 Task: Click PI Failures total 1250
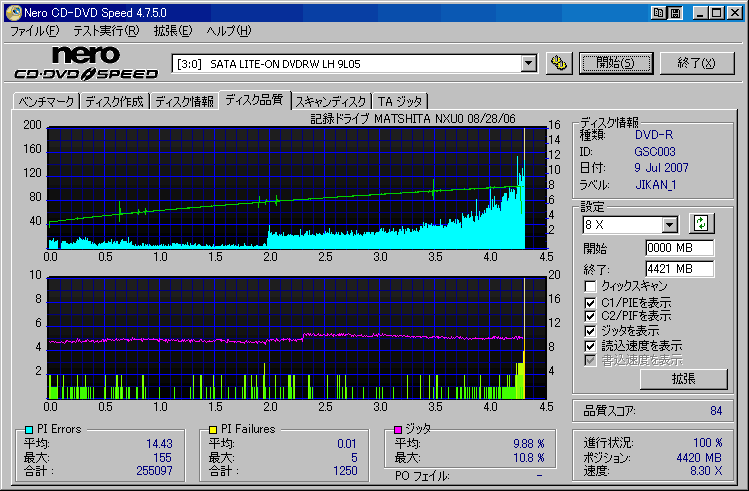[x=345, y=471]
